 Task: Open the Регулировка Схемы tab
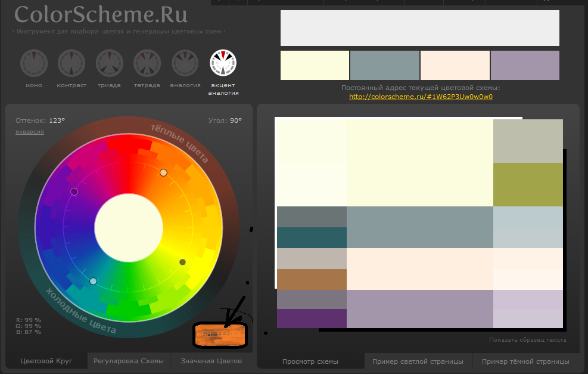pos(129,361)
